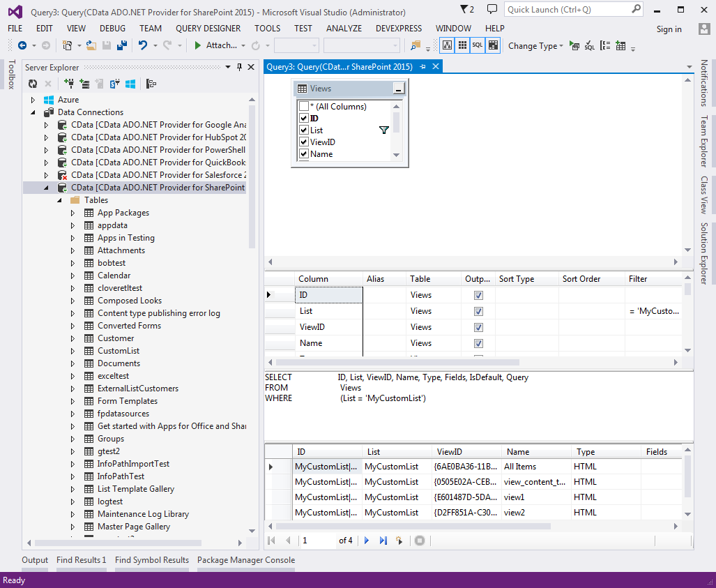Click the Quick Launch search field

567,10
